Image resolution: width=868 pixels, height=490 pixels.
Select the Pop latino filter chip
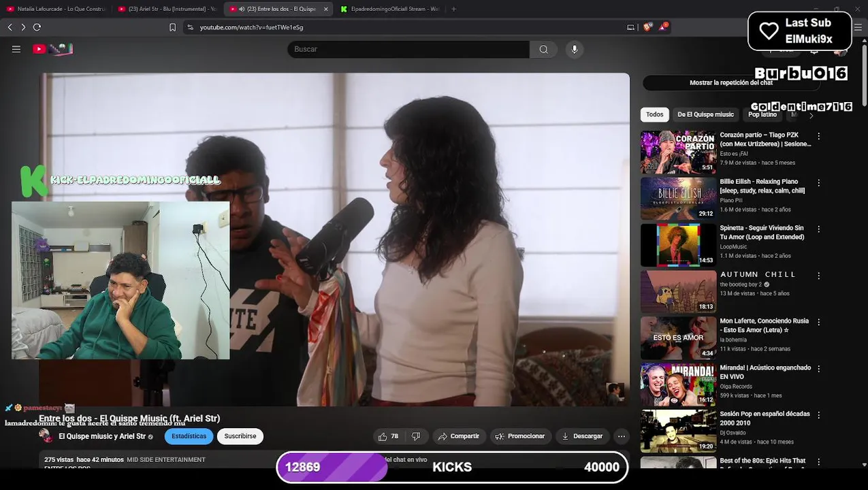pyautogui.click(x=762, y=114)
